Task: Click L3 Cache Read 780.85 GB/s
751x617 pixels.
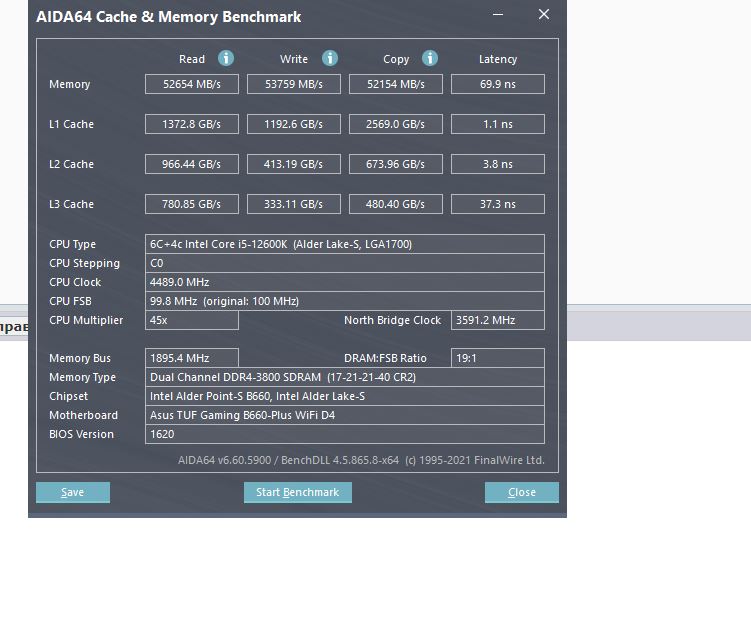Action: tap(192, 204)
